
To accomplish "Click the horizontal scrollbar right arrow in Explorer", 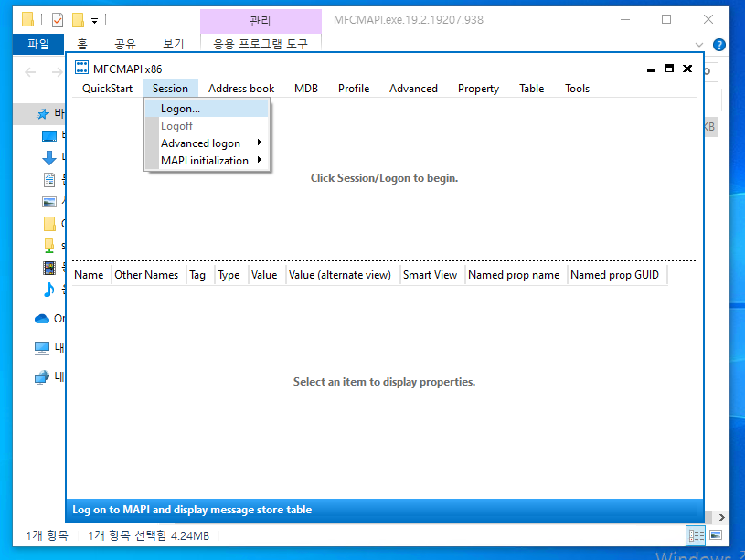I will pos(722,517).
